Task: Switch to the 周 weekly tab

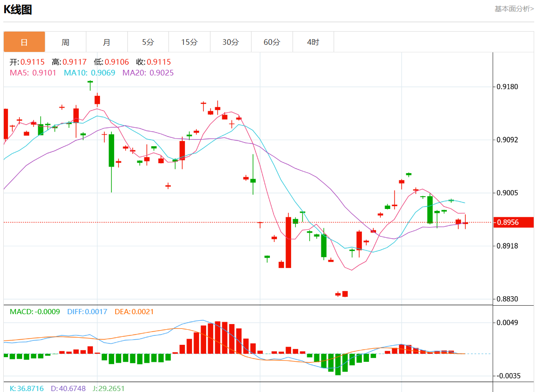Action: (x=66, y=42)
